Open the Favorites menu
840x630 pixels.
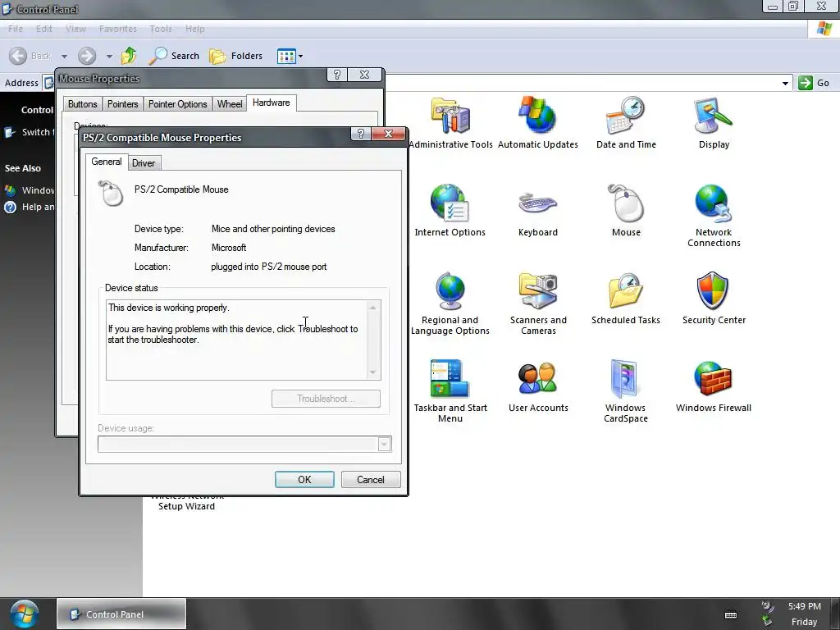click(118, 29)
